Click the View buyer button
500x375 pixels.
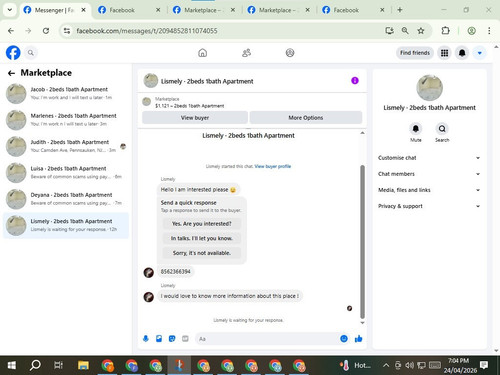[195, 118]
